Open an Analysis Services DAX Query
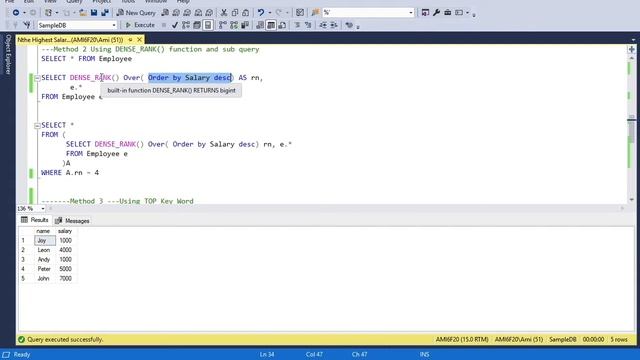The height and width of the screenshot is (360, 640). click(x=209, y=13)
